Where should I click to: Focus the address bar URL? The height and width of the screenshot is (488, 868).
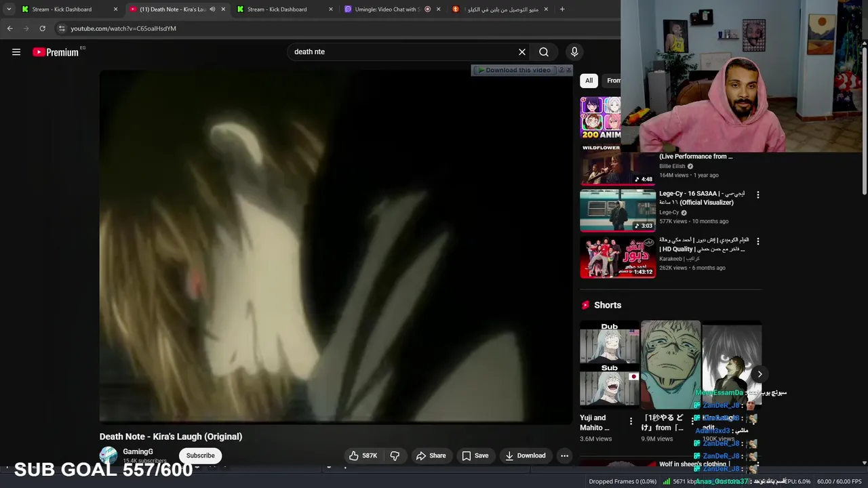123,28
